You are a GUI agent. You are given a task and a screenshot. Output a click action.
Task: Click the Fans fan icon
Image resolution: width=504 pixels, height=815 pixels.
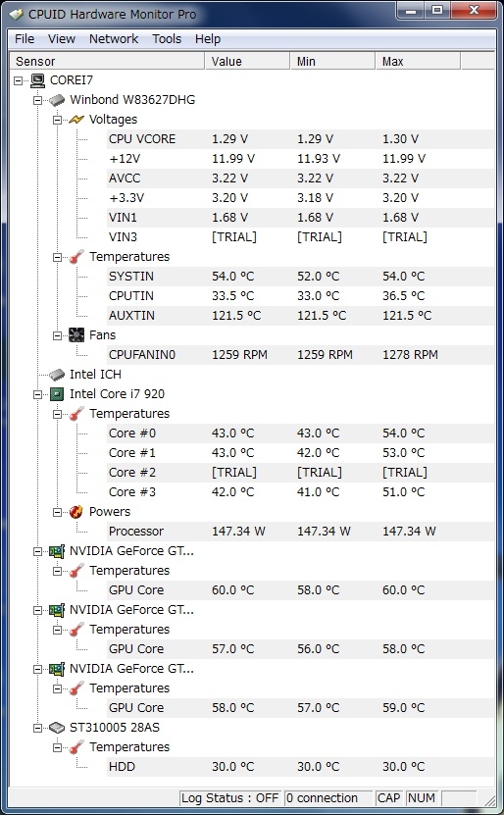coord(76,335)
